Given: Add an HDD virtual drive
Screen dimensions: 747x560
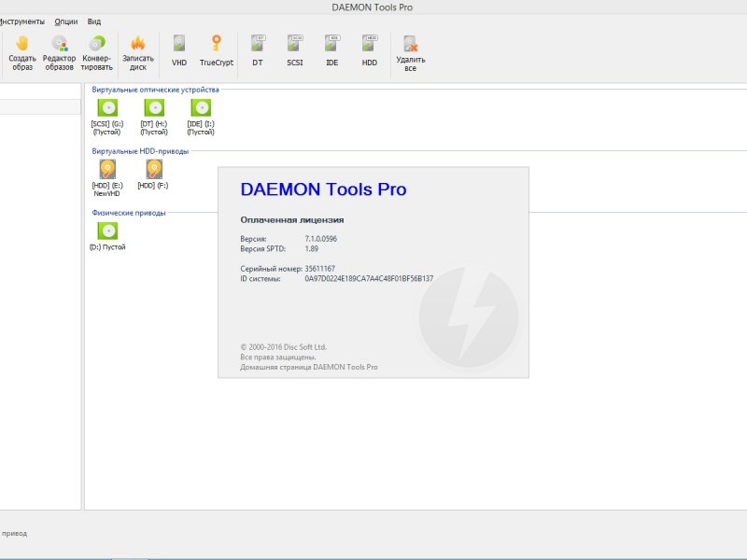Looking at the screenshot, I should tap(370, 50).
